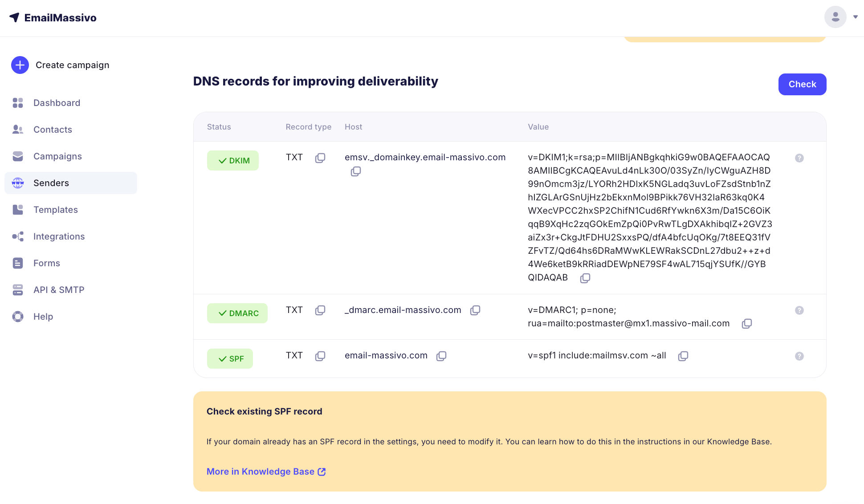Copy the SPF record value

pos(683,356)
